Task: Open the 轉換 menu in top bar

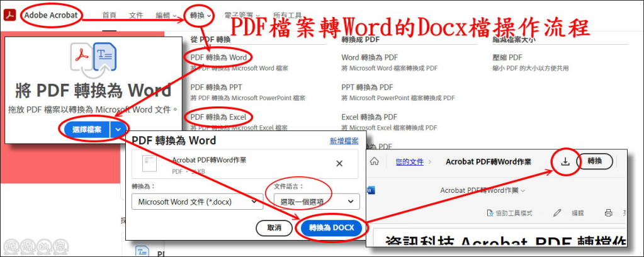Action: pyautogui.click(x=200, y=15)
